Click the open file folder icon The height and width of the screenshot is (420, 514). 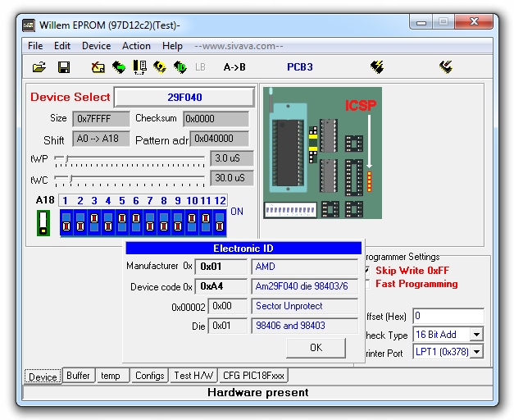point(39,67)
